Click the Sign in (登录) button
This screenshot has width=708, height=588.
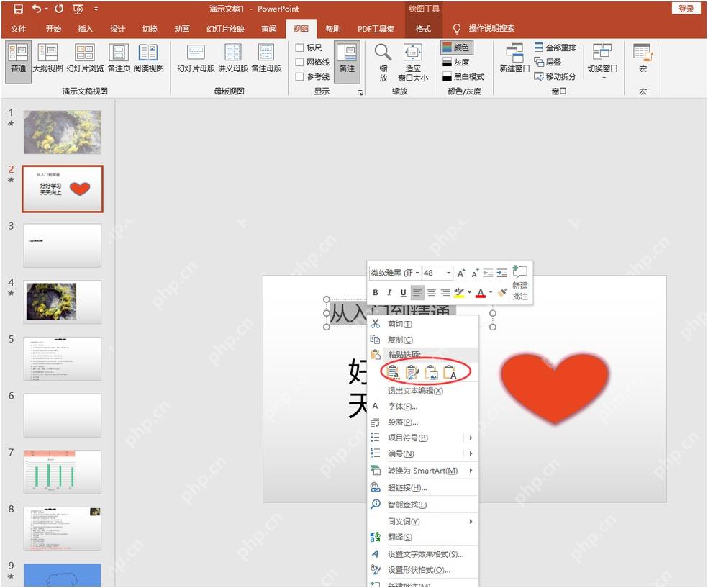click(686, 9)
